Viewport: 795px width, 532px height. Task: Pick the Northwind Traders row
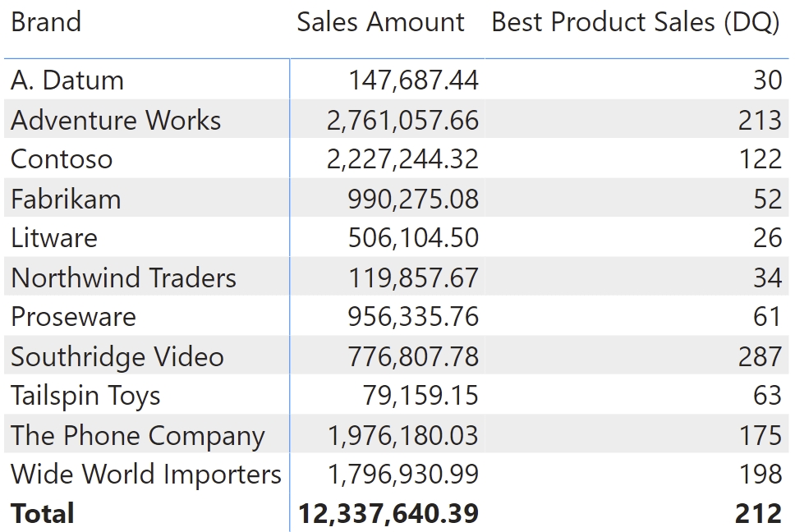(x=397, y=277)
